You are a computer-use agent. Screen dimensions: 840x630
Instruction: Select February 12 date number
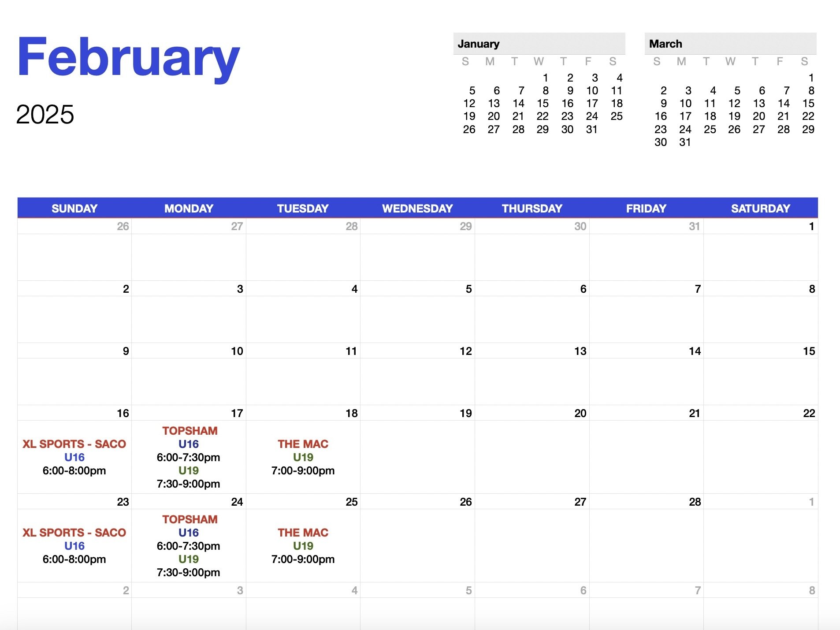point(465,351)
